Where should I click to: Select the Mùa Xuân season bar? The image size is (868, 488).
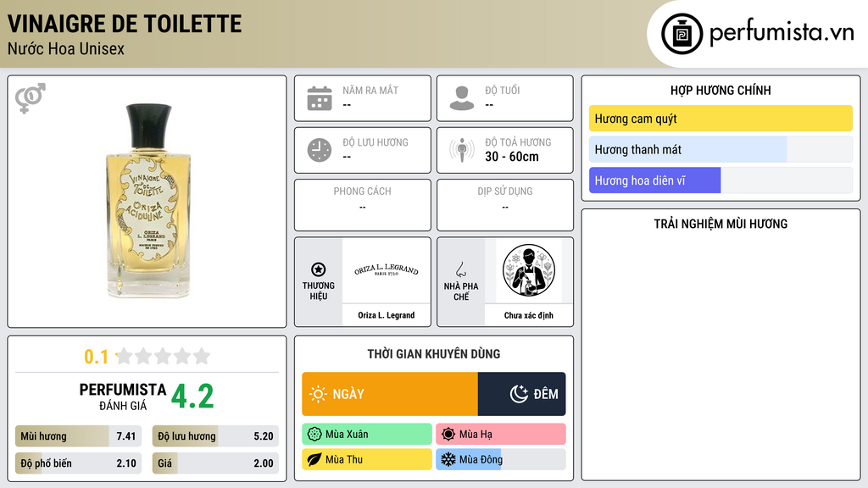point(367,435)
